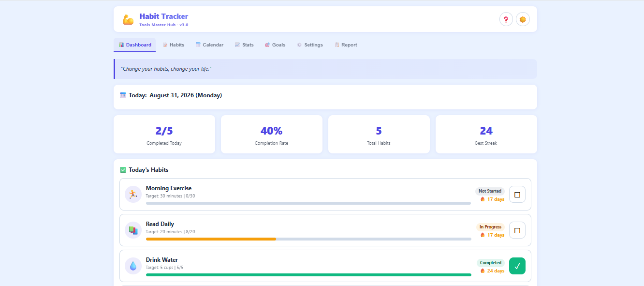The height and width of the screenshot is (286, 644).
Task: Click the 'Read Daily' habit name
Action: click(x=160, y=224)
